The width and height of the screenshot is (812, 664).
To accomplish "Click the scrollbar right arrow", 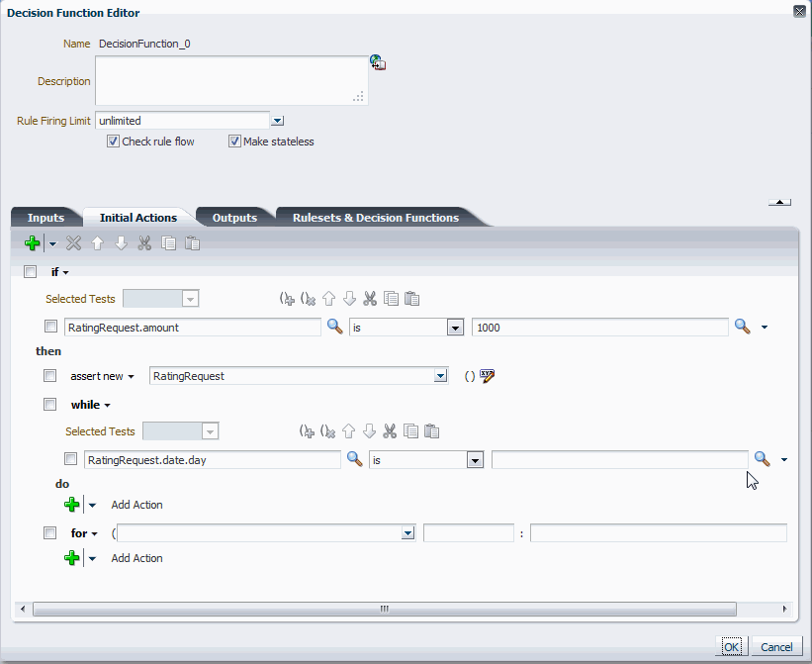I will click(x=784, y=609).
